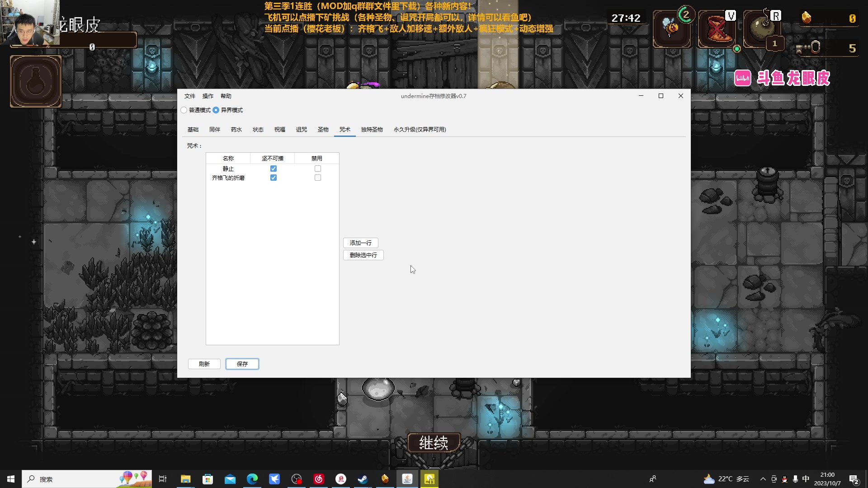Open the notification center icon
Image resolution: width=868 pixels, height=488 pixels.
(854, 479)
